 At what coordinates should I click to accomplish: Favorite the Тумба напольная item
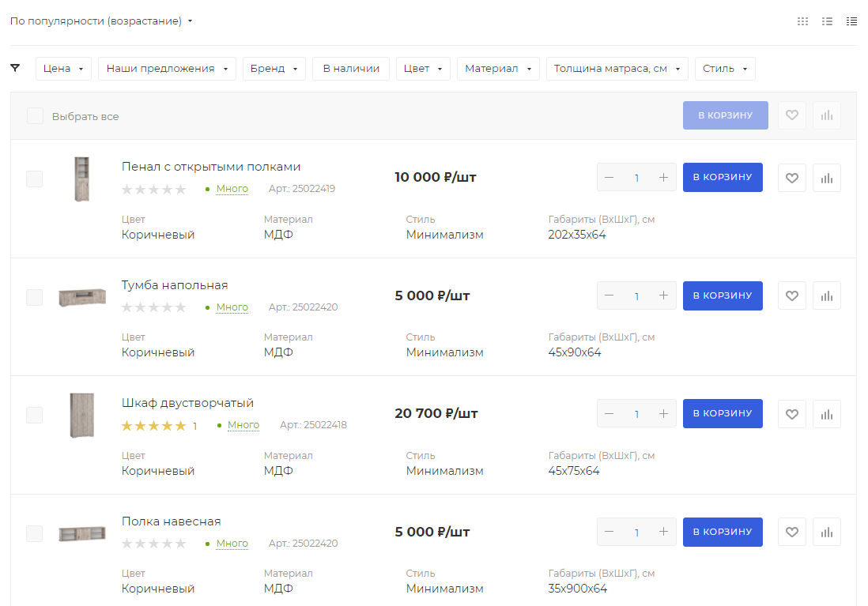click(792, 295)
